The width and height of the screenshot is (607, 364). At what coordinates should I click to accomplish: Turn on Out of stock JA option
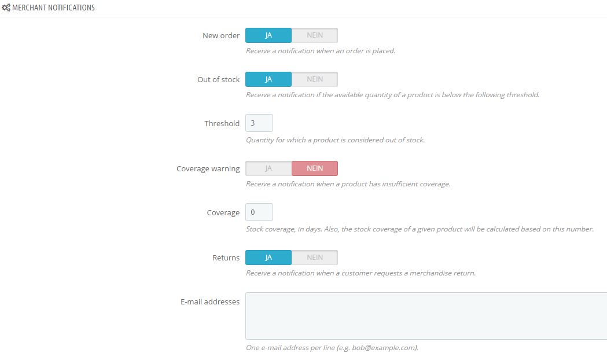point(268,79)
